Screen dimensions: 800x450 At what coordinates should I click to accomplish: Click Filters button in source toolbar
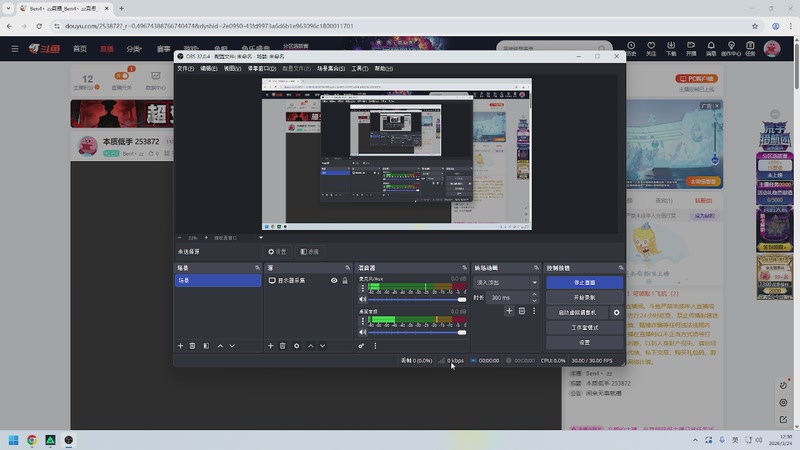[x=310, y=252]
